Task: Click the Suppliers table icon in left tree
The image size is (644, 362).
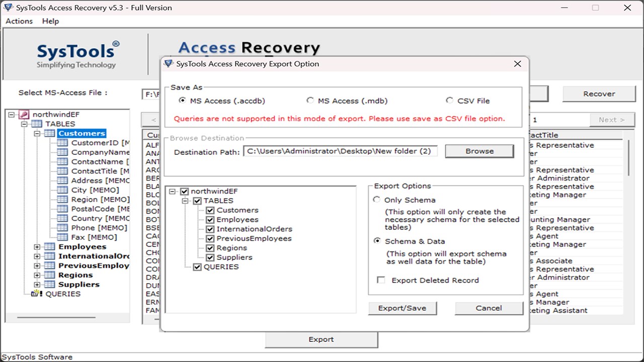Action: (x=49, y=284)
